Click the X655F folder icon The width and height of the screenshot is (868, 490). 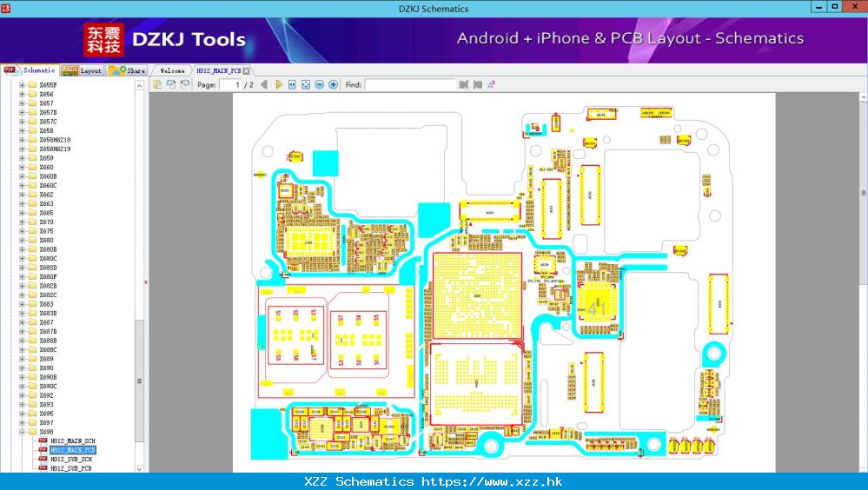click(32, 85)
